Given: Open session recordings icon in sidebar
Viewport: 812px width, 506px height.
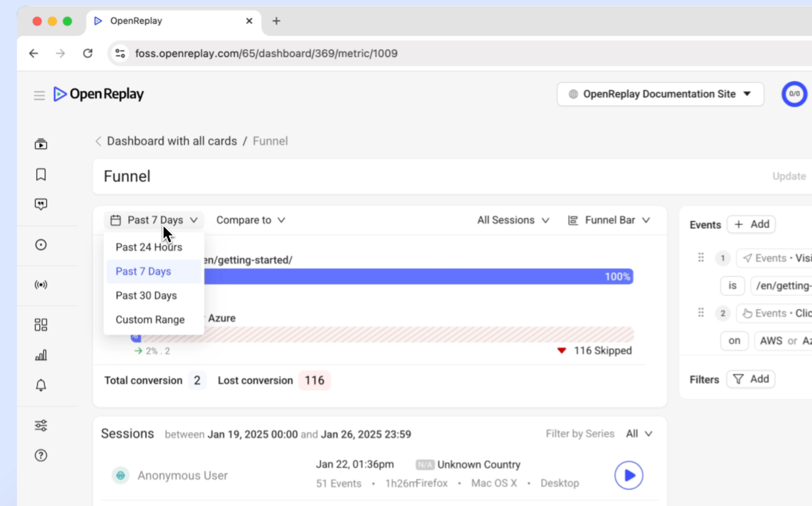Looking at the screenshot, I should 41,144.
